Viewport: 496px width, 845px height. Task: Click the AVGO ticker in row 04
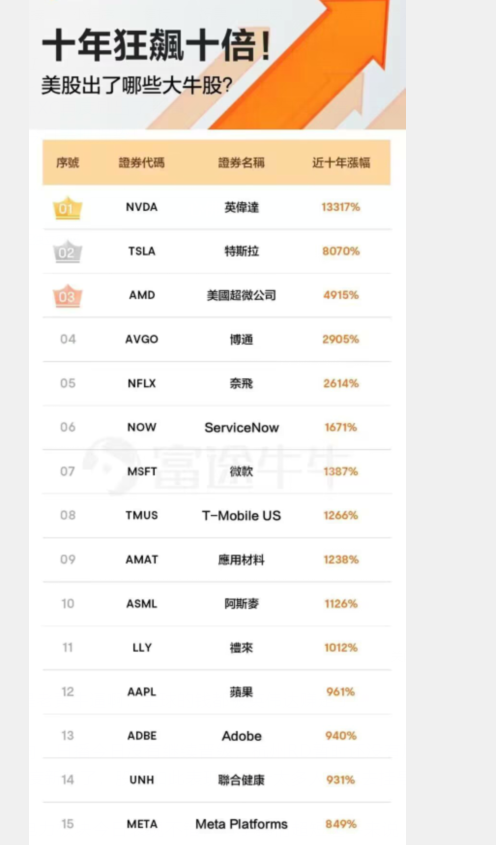pos(142,340)
